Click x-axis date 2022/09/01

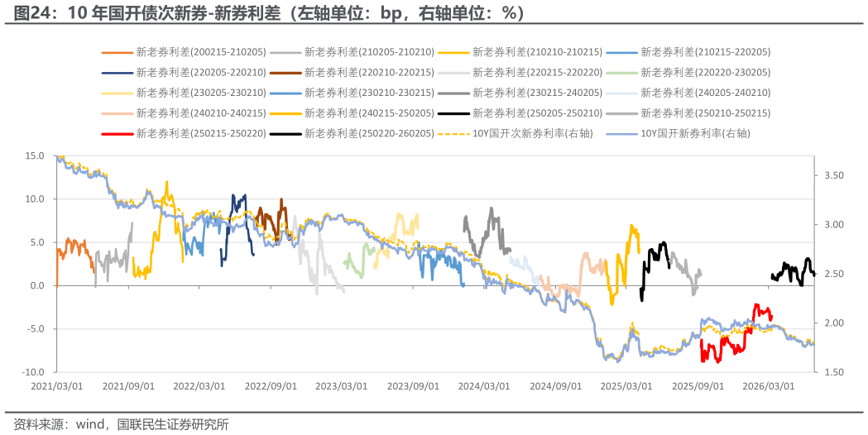point(271,385)
